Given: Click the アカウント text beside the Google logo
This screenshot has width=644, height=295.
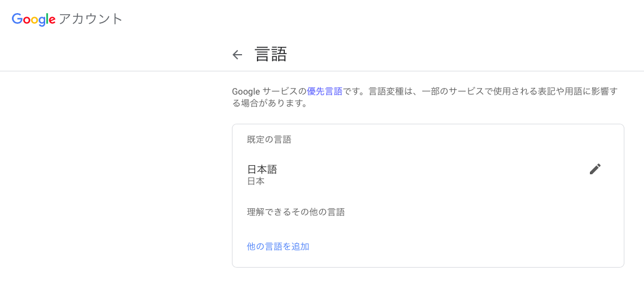Looking at the screenshot, I should pos(91,19).
